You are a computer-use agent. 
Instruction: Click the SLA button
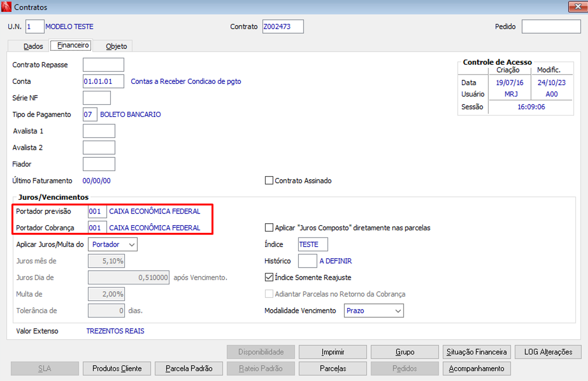click(x=44, y=368)
